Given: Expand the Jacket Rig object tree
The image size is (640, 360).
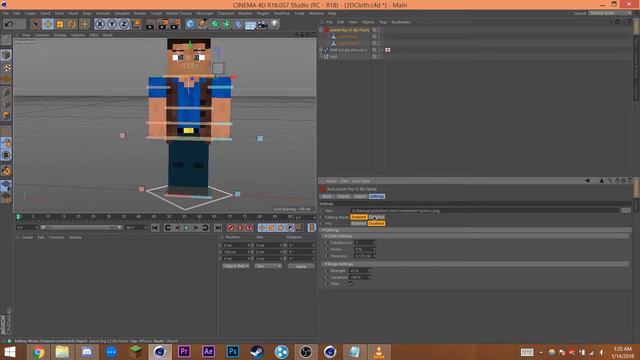Looking at the screenshot, I should pyautogui.click(x=321, y=30).
